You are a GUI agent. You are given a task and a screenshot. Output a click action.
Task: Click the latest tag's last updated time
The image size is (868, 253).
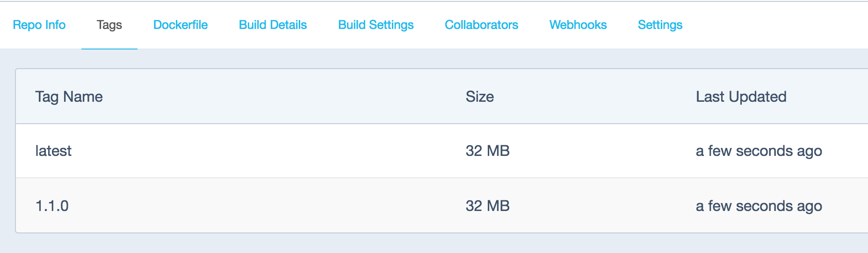759,151
